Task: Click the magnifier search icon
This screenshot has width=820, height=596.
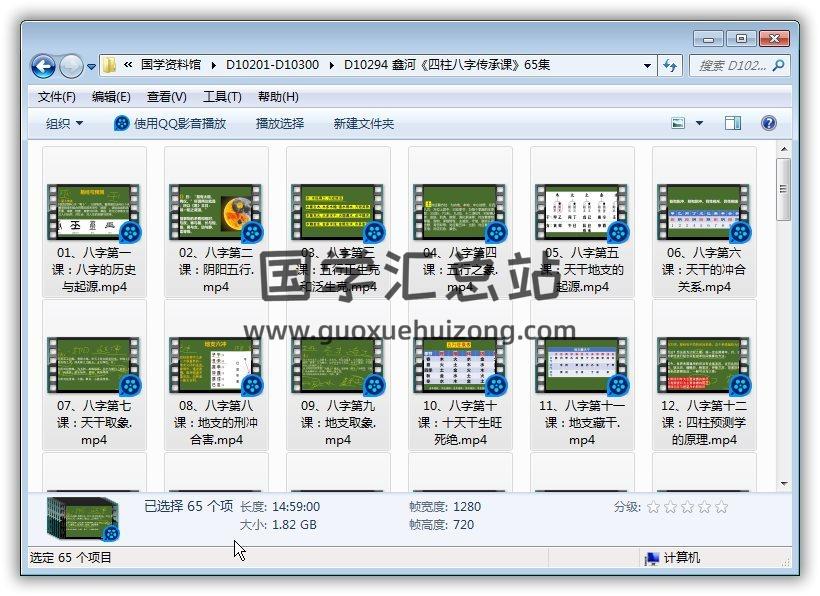Action: tap(778, 66)
